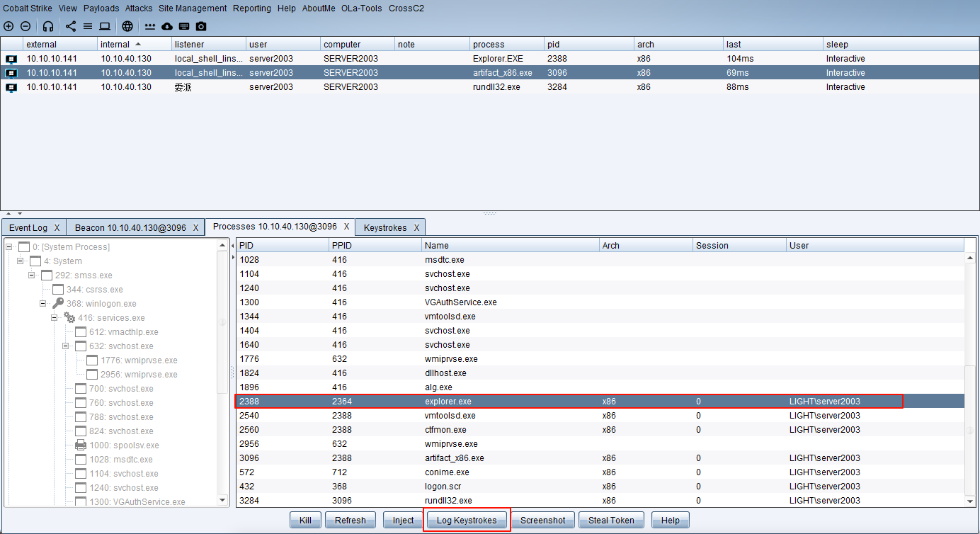The height and width of the screenshot is (534, 980).
Task: Sort sessions by the internal column header
Action: click(x=135, y=44)
